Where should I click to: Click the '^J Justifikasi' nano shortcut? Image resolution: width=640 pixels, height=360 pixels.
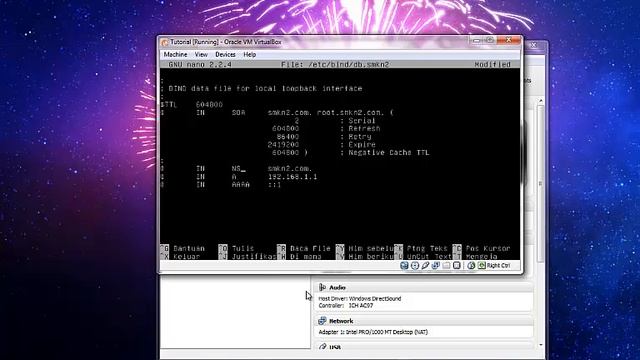pos(248,256)
